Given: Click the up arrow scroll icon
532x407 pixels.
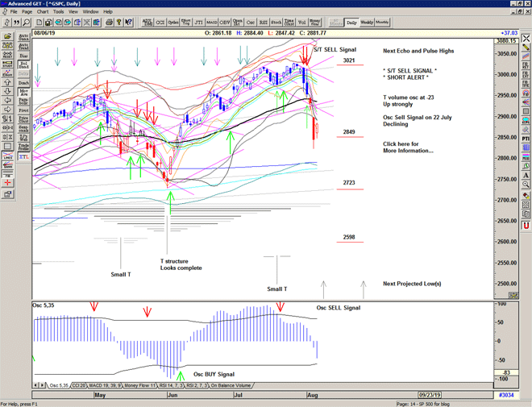Looking at the screenshot, I should coord(8,82).
